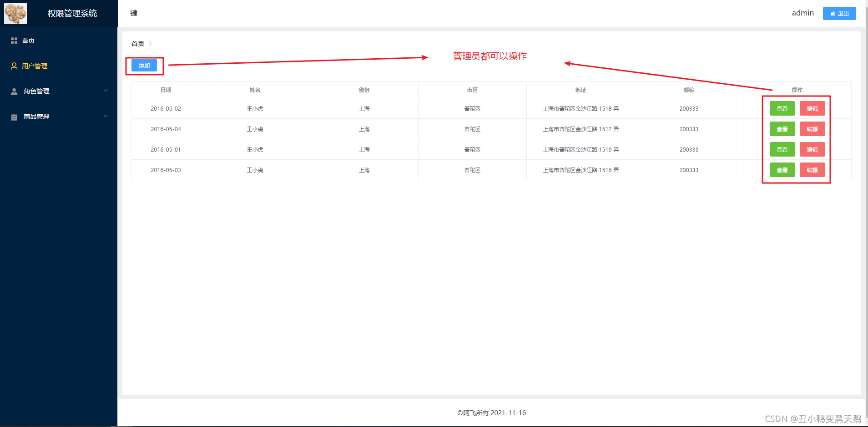
Task: Click the system logo image
Action: click(x=15, y=13)
